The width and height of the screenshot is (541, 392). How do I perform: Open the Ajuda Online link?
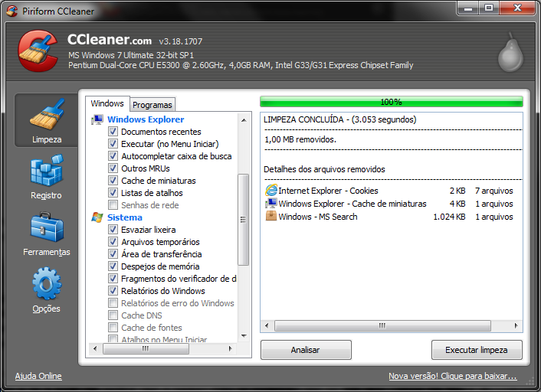coord(38,376)
